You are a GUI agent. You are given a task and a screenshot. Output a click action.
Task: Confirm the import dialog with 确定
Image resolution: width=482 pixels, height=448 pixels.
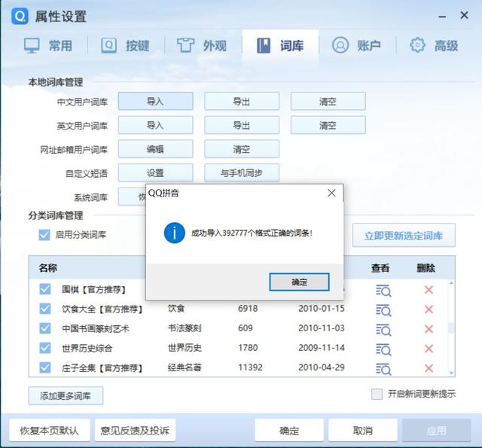coord(299,282)
